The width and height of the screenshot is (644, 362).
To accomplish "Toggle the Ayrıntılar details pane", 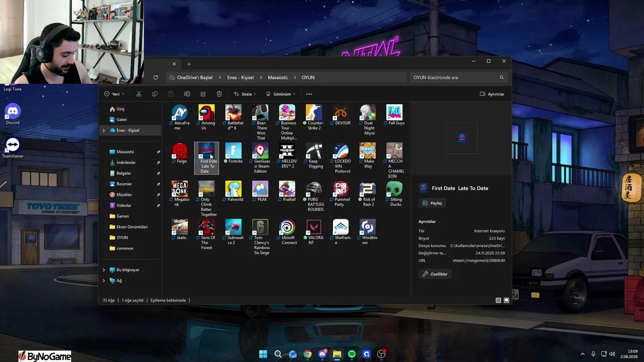I will click(492, 94).
